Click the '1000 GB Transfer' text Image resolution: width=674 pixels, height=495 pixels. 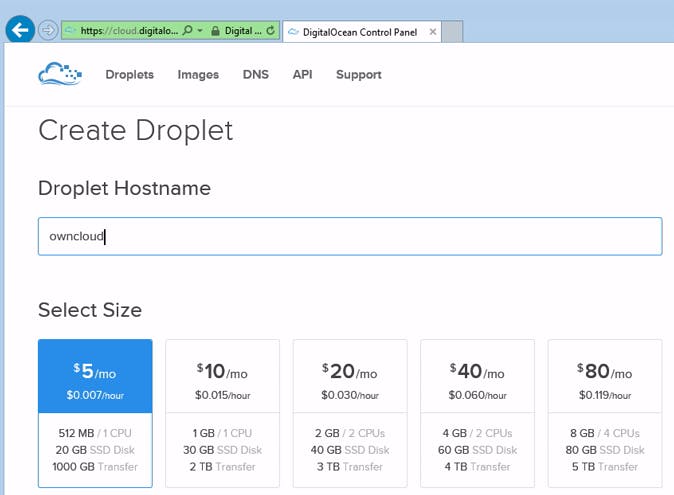[x=95, y=467]
